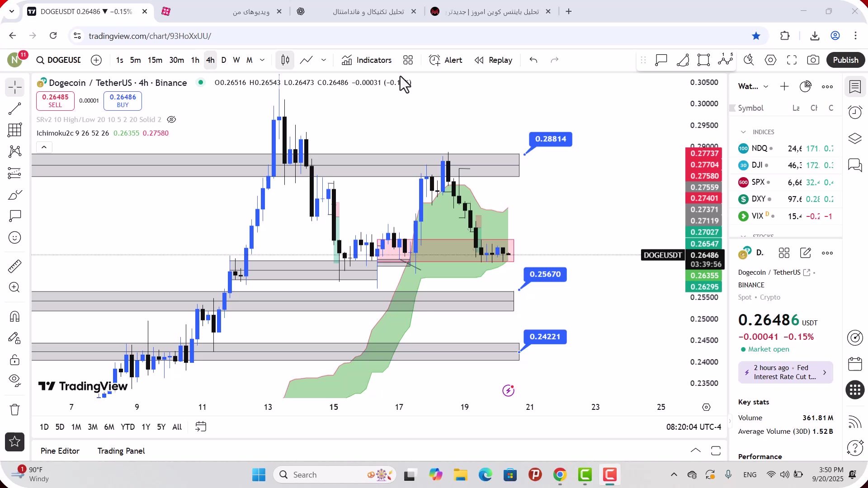Select the 1M date range
Screen dimensions: 868x488
pos(76,427)
